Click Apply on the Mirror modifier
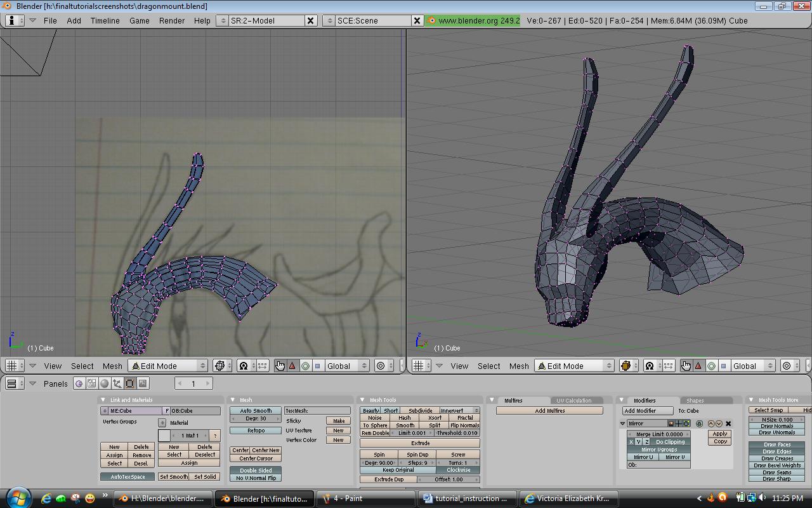This screenshot has height=508, width=812. pyautogui.click(x=719, y=434)
